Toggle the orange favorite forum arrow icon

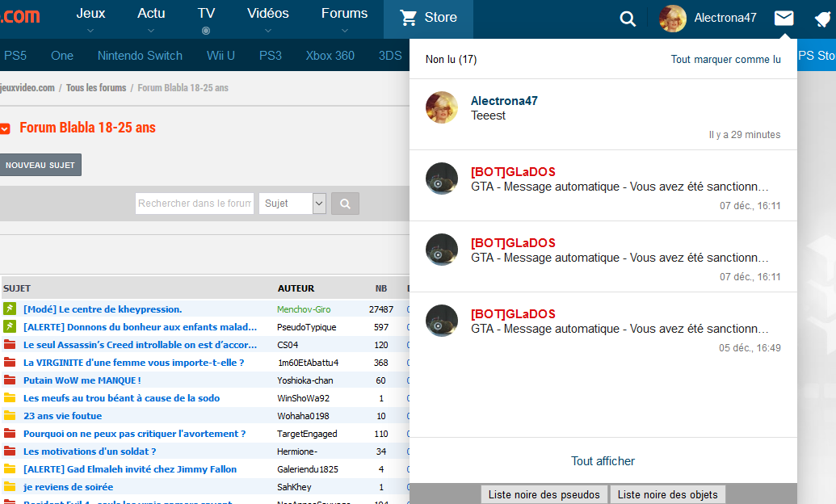pos(5,128)
